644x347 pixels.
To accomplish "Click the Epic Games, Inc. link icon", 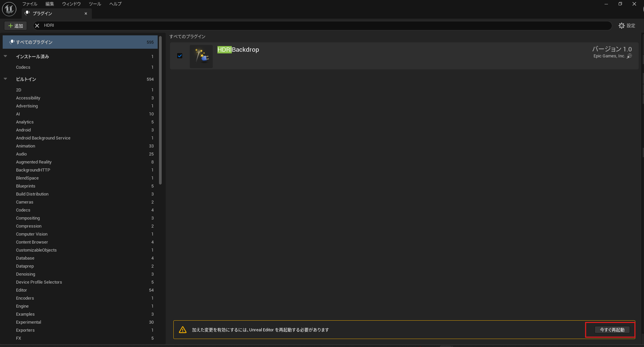I will 629,56.
